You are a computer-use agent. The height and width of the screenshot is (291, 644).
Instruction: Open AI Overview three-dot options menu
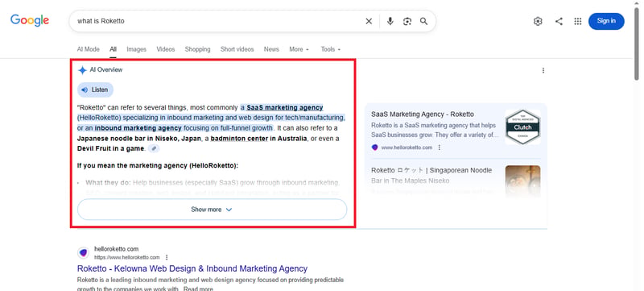pos(543,71)
